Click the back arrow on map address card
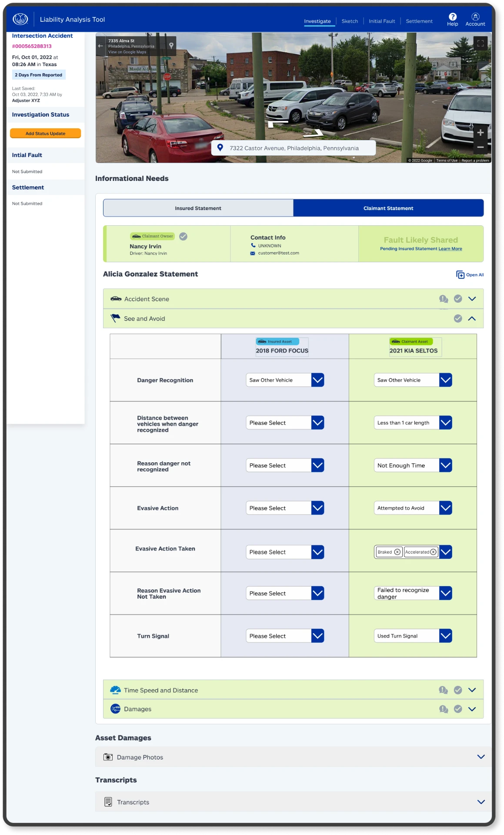The image size is (504, 835). point(100,46)
